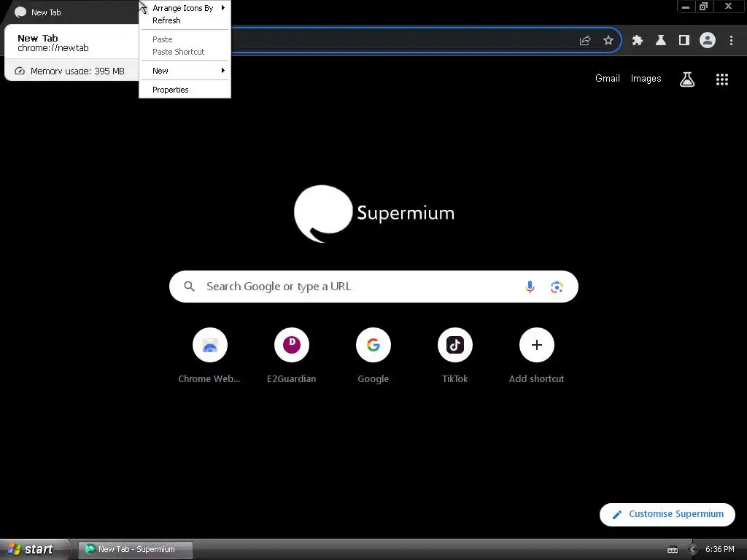Open the three-dot browser menu

tap(731, 41)
